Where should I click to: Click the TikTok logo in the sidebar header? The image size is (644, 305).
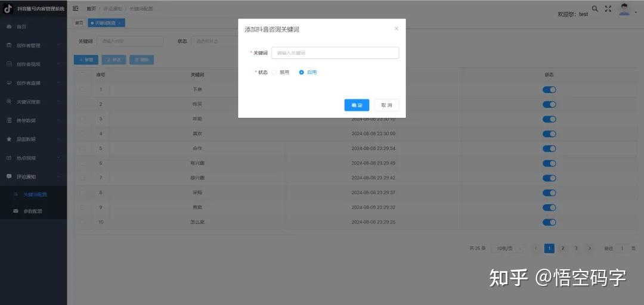[x=8, y=8]
